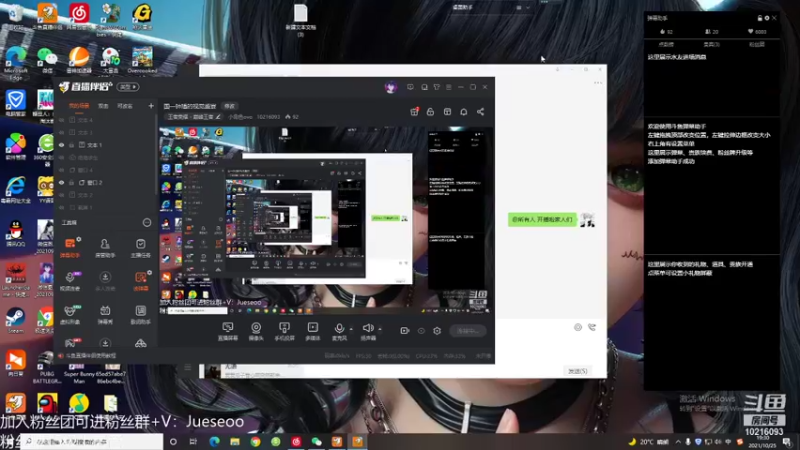Add a 手机投屏 phone mirroring source
Image resolution: width=800 pixels, height=450 pixels.
tap(284, 331)
